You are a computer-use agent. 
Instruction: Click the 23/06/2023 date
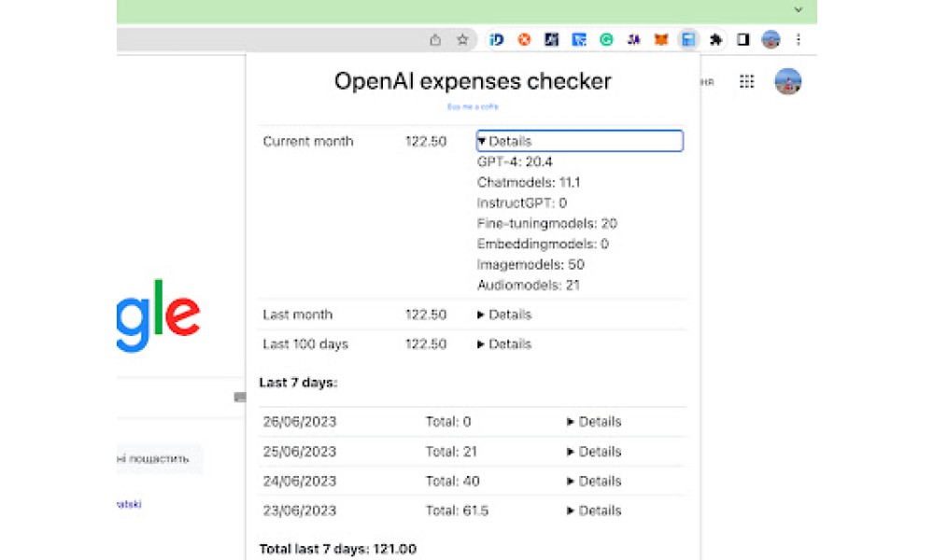(x=300, y=511)
